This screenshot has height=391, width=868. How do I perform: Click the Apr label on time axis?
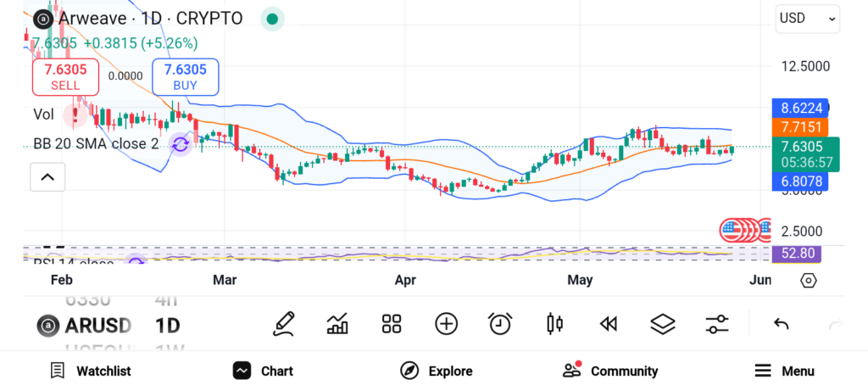(405, 280)
